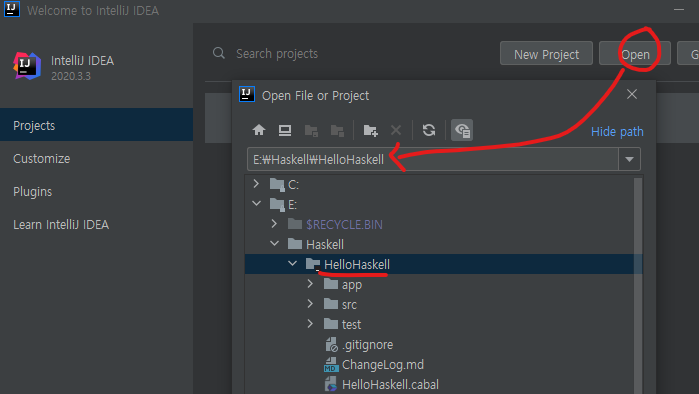Click the Project directory toolbar icon

tap(311, 131)
